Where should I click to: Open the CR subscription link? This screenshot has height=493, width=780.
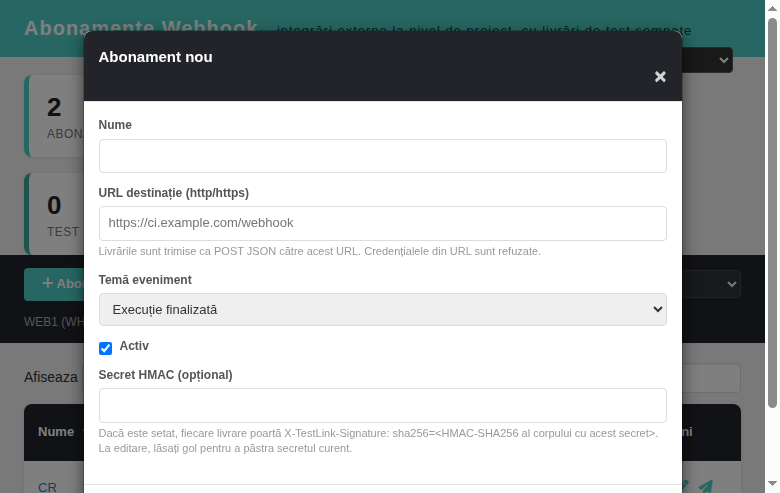pos(47,487)
